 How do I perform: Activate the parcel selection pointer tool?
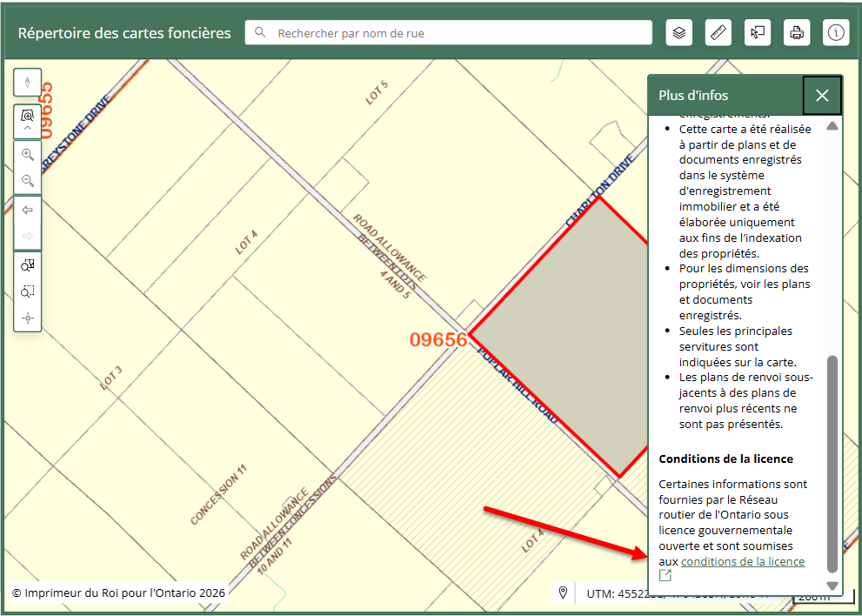tap(758, 33)
